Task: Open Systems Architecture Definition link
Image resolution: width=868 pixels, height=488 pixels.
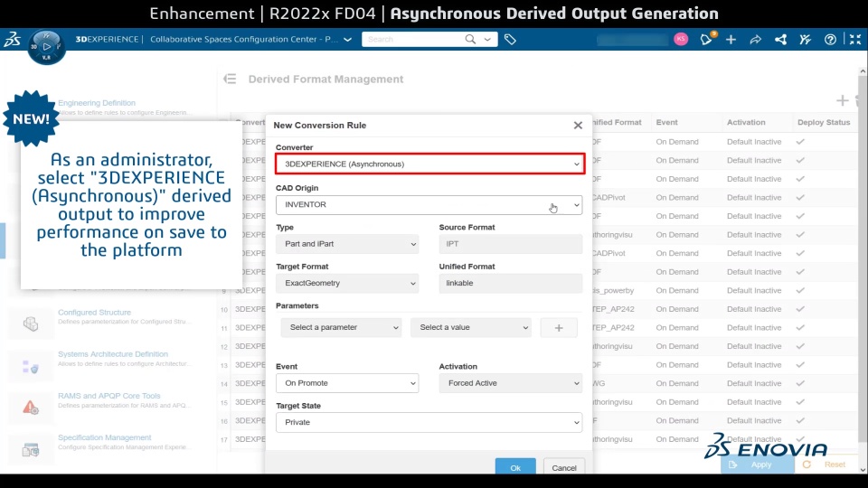Action: pyautogui.click(x=113, y=354)
